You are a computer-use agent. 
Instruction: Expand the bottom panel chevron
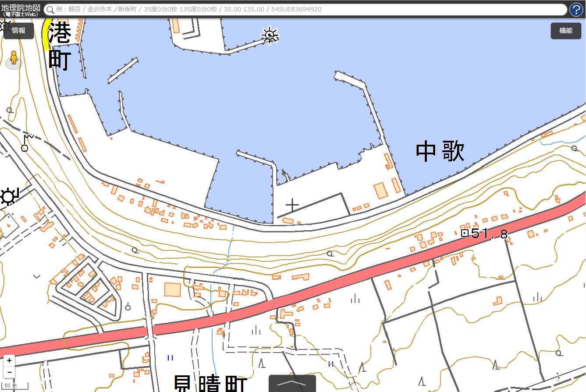tap(292, 383)
